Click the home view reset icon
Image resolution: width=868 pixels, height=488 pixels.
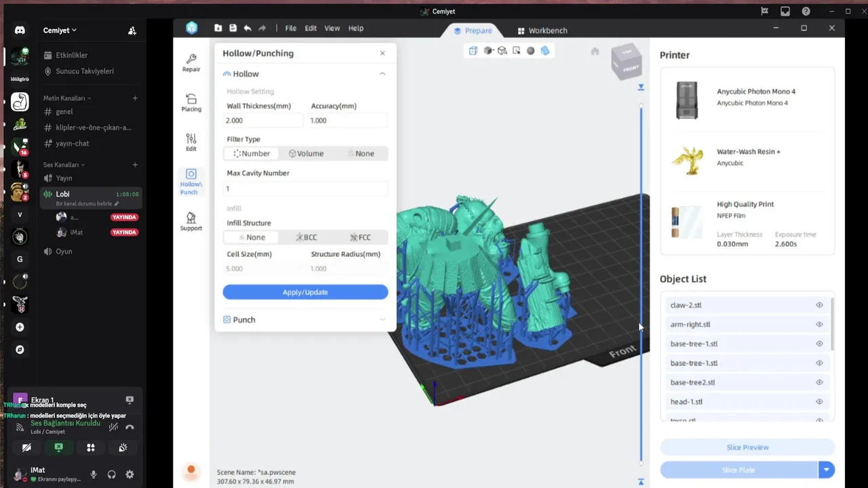pyautogui.click(x=595, y=51)
